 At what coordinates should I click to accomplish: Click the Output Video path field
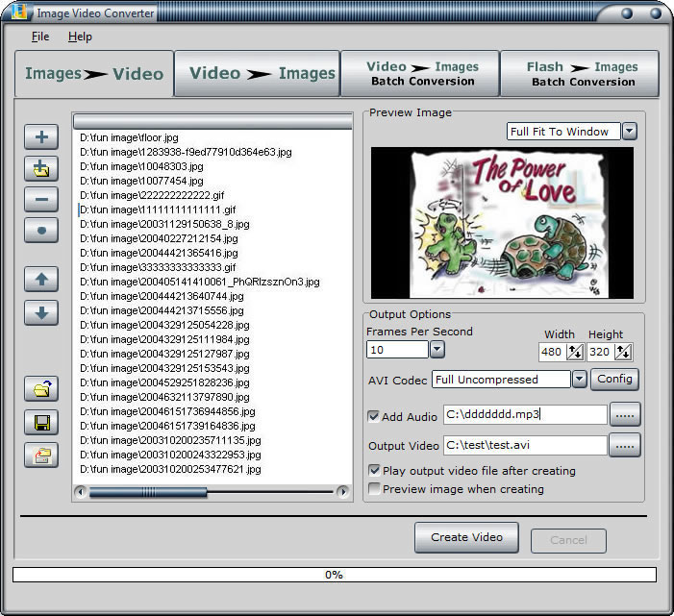[x=525, y=446]
